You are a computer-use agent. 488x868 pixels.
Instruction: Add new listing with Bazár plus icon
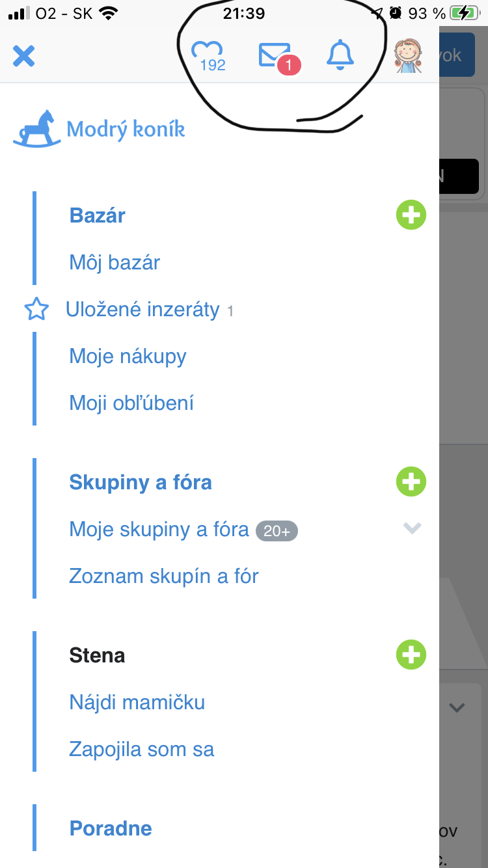click(x=411, y=215)
